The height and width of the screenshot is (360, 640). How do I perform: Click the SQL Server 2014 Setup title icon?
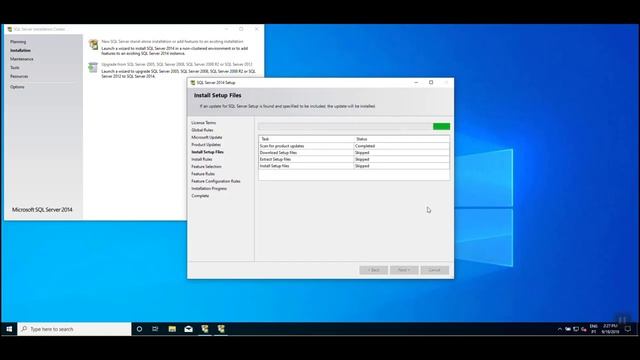[193, 82]
